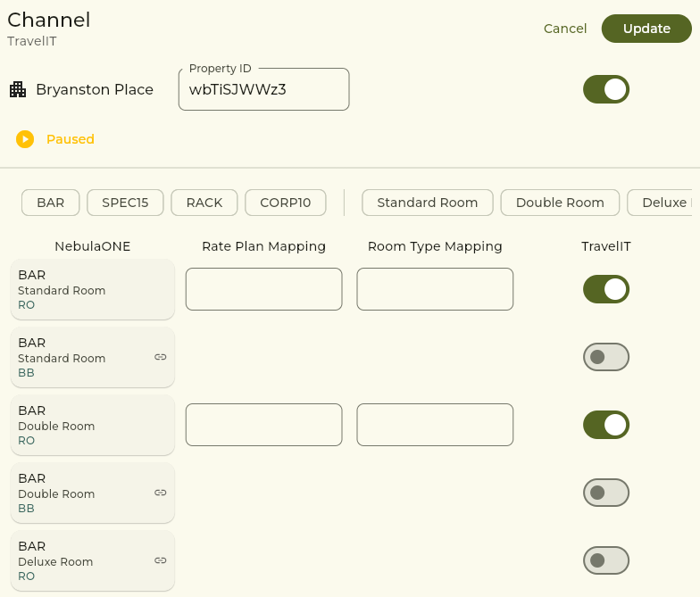
Task: Enable TravelIT toggle for BAR Double Room BB
Action: tap(606, 493)
